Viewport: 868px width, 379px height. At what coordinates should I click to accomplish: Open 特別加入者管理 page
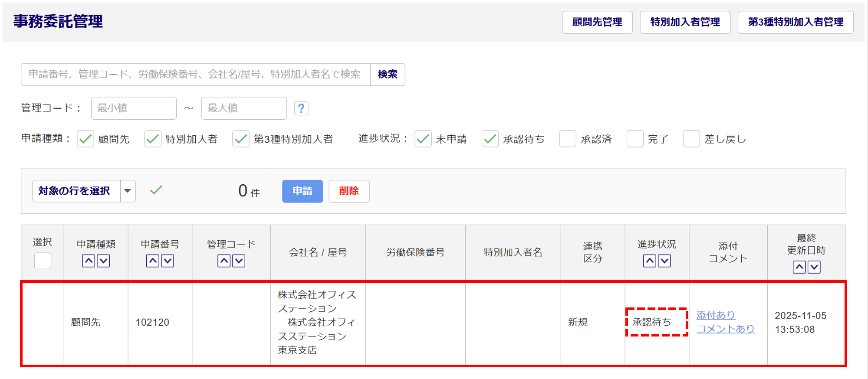[685, 22]
